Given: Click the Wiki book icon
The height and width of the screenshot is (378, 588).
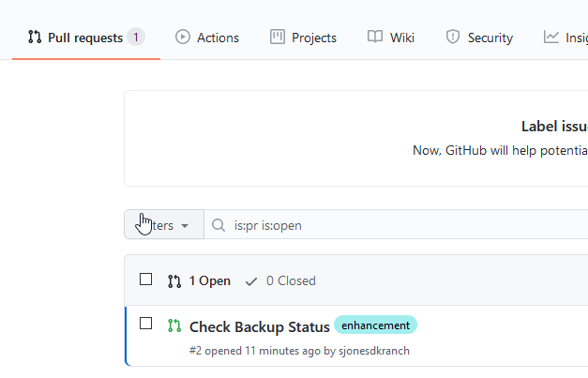Looking at the screenshot, I should [x=375, y=38].
